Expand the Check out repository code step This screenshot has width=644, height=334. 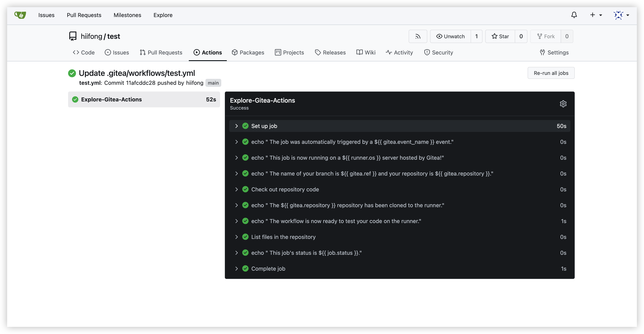pyautogui.click(x=285, y=189)
